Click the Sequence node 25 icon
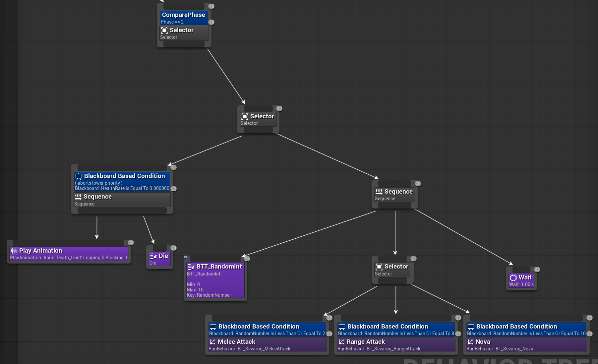Screen dimensions: 598x364 pos(379,192)
